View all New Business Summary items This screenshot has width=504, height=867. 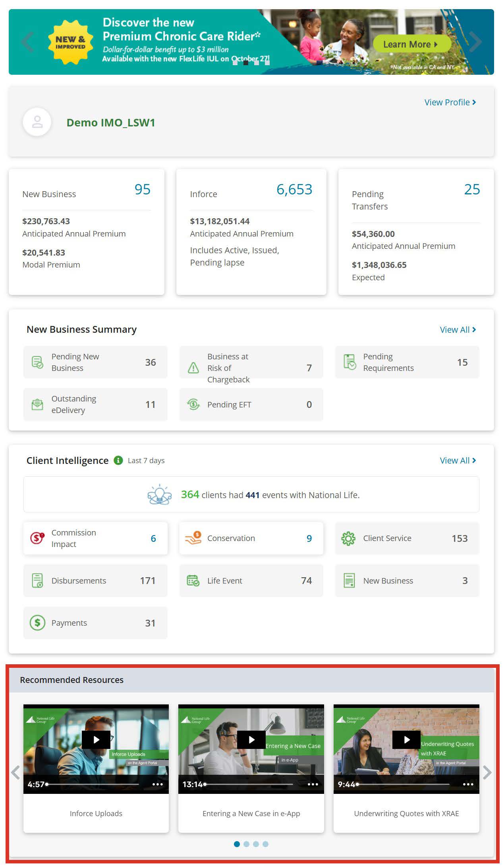click(458, 330)
